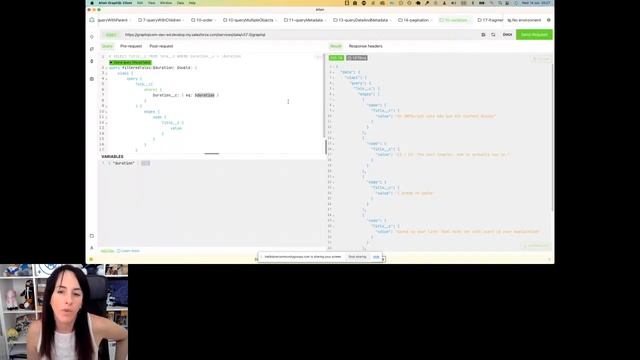The image size is (640, 360).
Task: Select the Query editor tab
Action: click(x=107, y=46)
